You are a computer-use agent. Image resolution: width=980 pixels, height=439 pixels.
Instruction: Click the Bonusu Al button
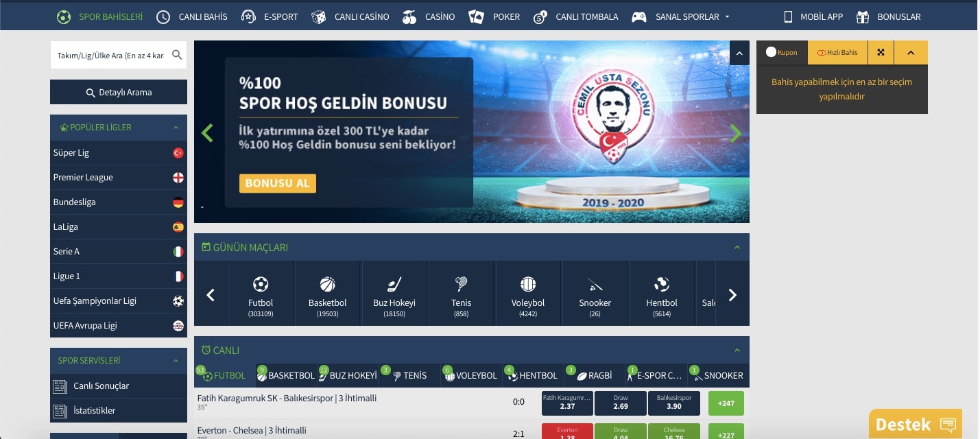[278, 183]
